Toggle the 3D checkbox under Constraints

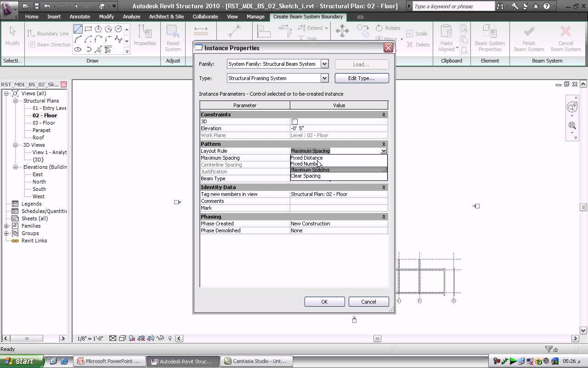[x=294, y=121]
